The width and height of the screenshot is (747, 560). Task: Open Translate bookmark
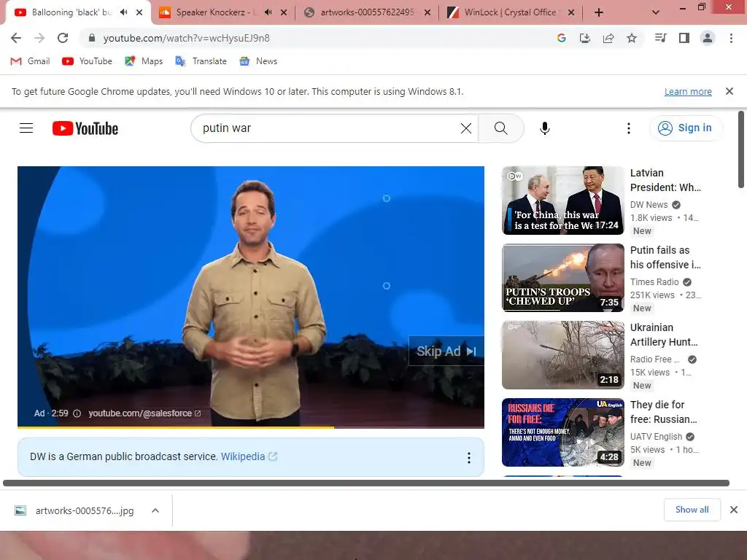pyautogui.click(x=201, y=61)
